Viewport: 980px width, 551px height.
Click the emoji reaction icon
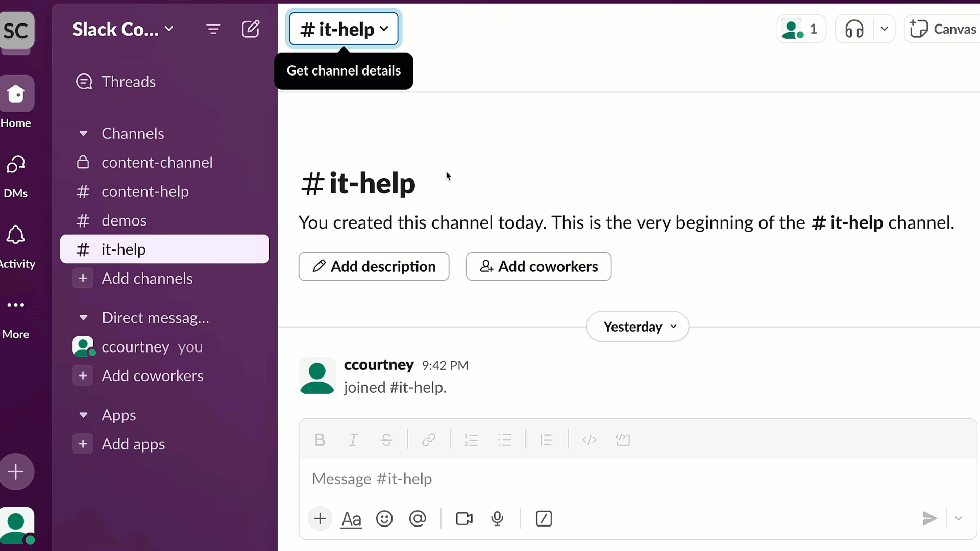click(x=384, y=519)
